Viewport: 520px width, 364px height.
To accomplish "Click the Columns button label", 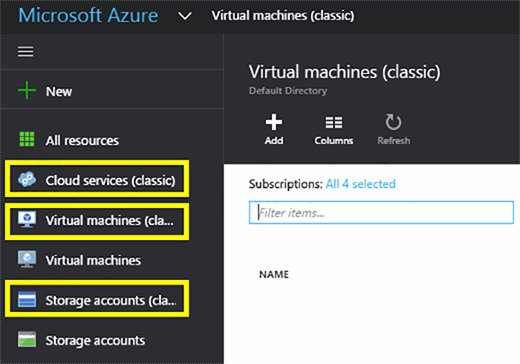I will coord(334,141).
